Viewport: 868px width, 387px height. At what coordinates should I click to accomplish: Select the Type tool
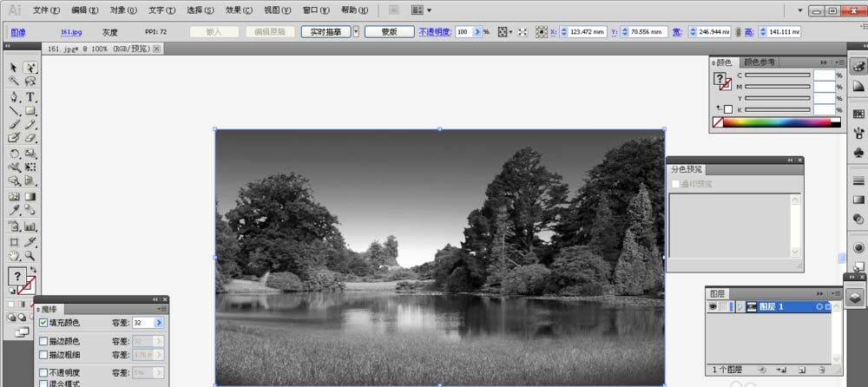(30, 97)
